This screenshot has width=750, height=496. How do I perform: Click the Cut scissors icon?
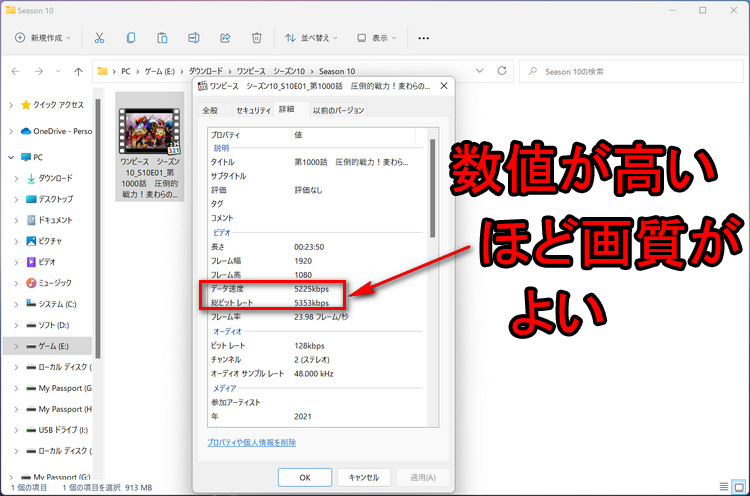[x=99, y=38]
